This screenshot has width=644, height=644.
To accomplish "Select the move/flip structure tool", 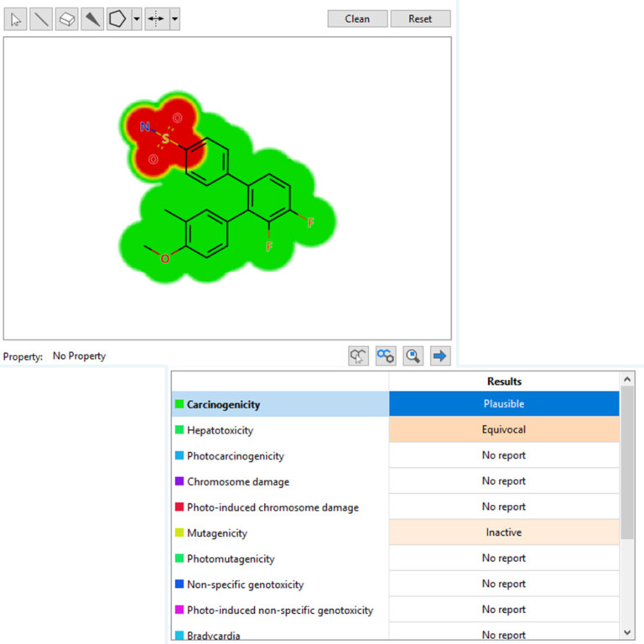I will 157,19.
